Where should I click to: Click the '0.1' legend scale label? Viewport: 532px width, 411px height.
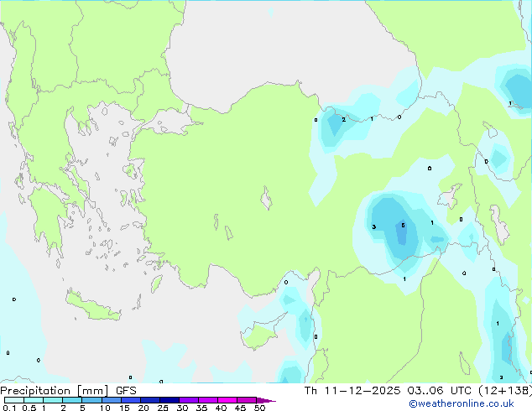[x=9, y=408]
